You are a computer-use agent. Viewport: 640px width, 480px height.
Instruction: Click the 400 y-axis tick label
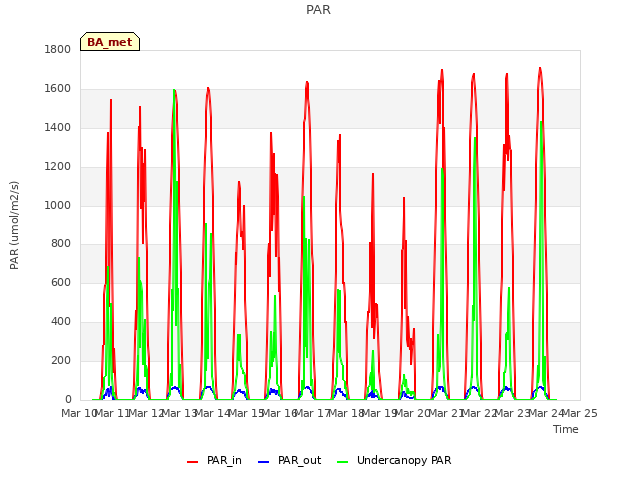coord(61,322)
